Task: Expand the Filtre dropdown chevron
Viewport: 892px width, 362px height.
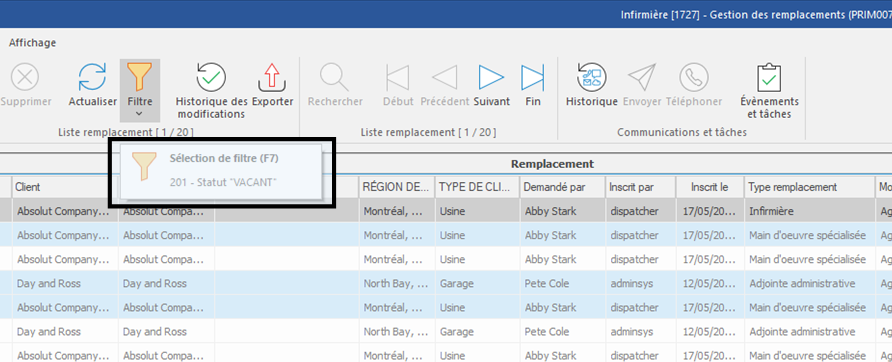Action: tap(139, 113)
